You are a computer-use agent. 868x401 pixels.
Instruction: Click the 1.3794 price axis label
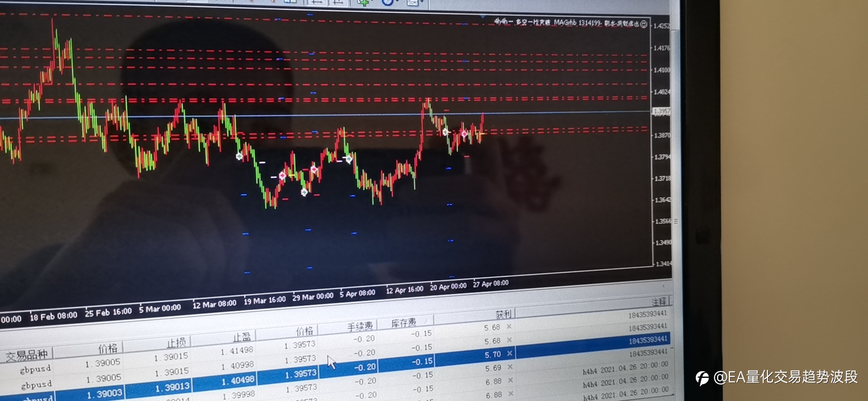coord(663,157)
